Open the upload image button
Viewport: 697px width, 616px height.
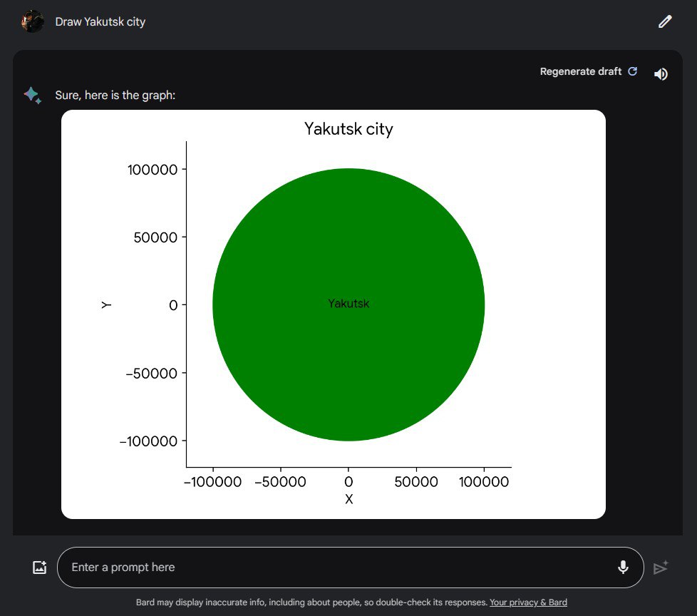pos(39,568)
